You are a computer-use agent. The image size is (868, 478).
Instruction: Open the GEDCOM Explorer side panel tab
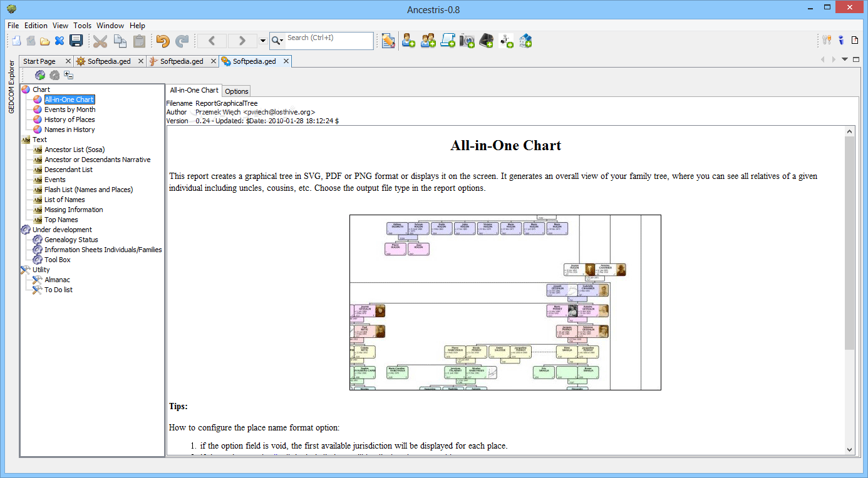click(11, 87)
